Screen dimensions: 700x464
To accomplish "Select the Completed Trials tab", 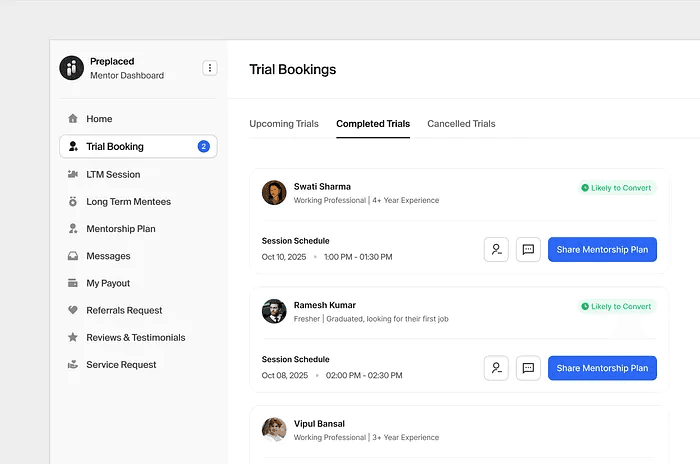I will pyautogui.click(x=373, y=124).
